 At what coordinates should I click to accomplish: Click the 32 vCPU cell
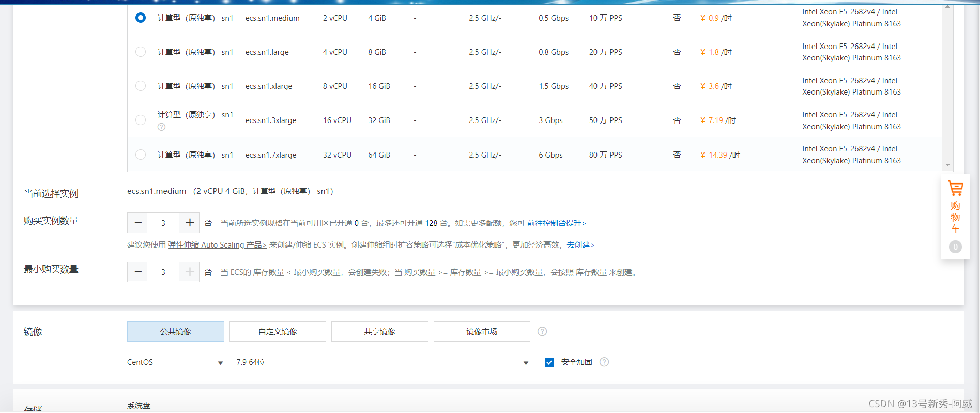point(337,155)
